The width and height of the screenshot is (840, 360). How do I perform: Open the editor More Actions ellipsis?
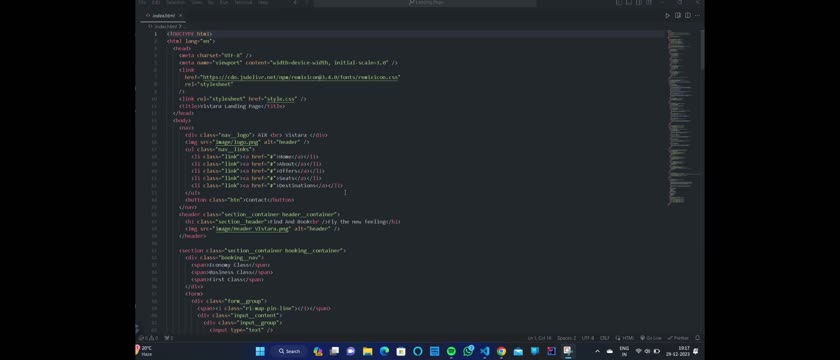[697, 16]
